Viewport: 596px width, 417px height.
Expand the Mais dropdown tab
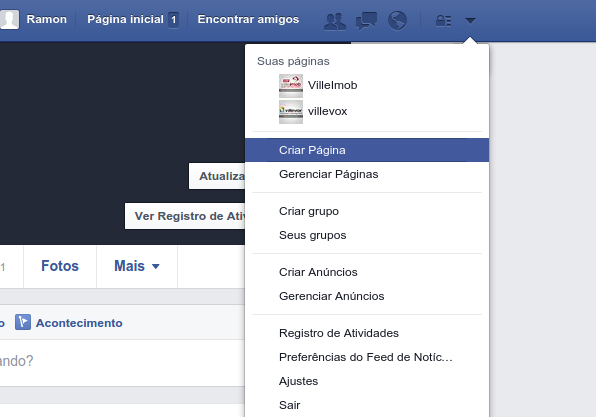(137, 266)
